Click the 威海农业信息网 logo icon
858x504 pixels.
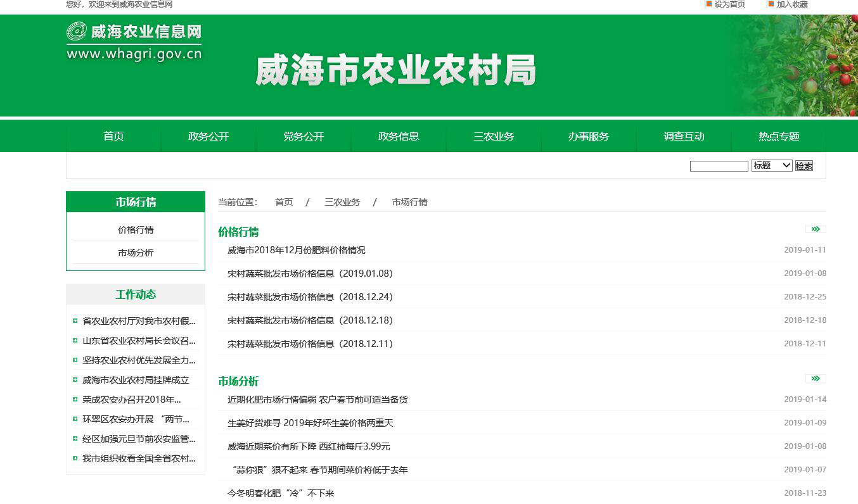tap(77, 32)
